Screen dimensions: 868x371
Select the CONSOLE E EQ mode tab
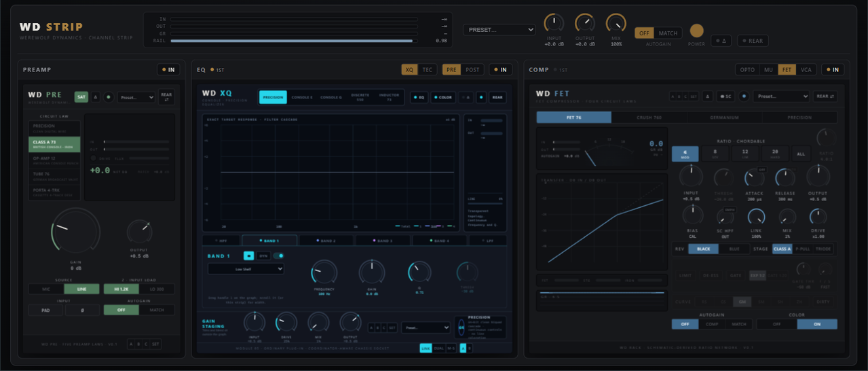302,97
